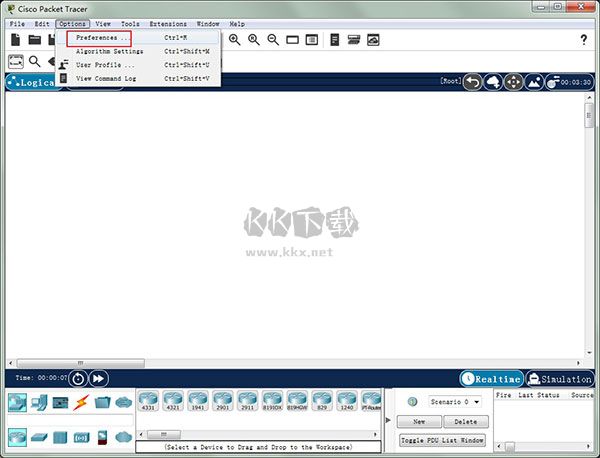Click the Fast Forward Time button
600x458 pixels.
(99, 379)
